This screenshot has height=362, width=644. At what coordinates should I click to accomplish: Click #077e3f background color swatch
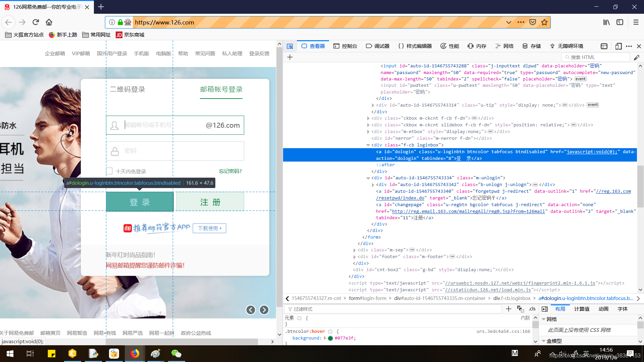click(x=330, y=338)
